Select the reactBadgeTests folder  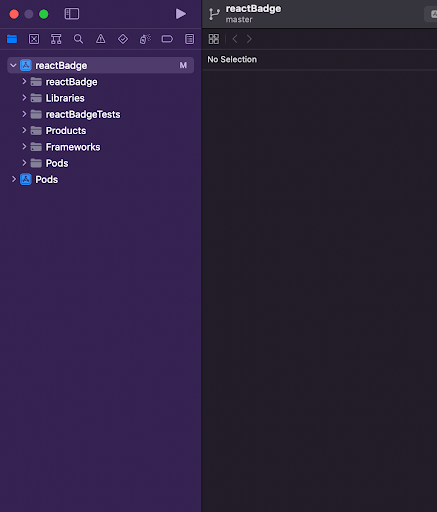click(83, 114)
